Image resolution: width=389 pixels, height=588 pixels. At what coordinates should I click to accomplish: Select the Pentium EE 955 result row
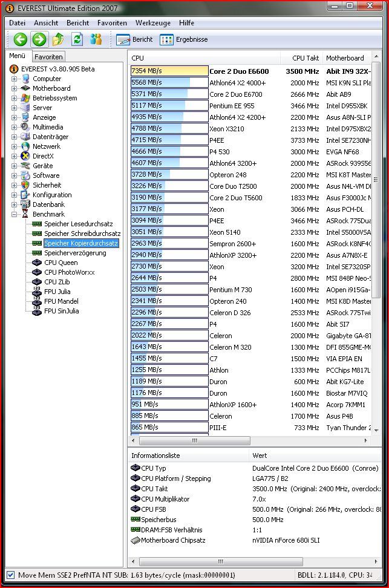tap(250, 106)
